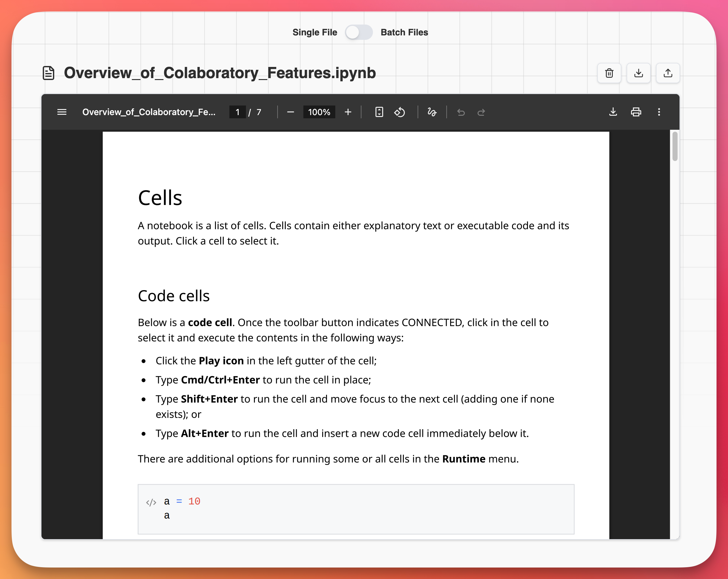Click the page number input box
The width and height of the screenshot is (728, 579).
point(237,112)
